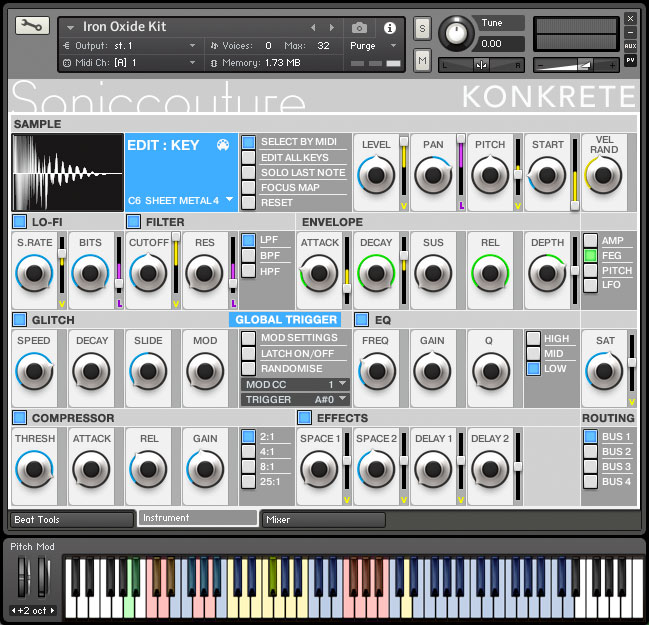Screen dimensions: 649x625
Task: Toggle the COMPRESSOR section on
Action: pos(20,418)
